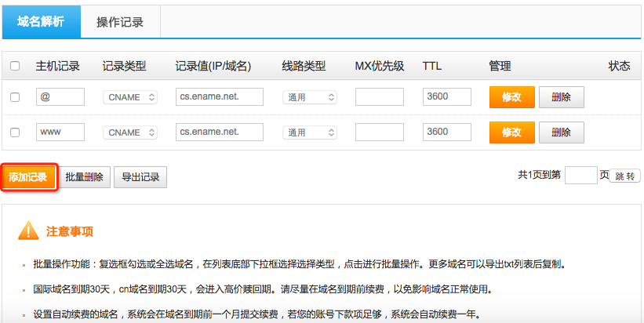Click 修改 button for the @ record

[511, 97]
